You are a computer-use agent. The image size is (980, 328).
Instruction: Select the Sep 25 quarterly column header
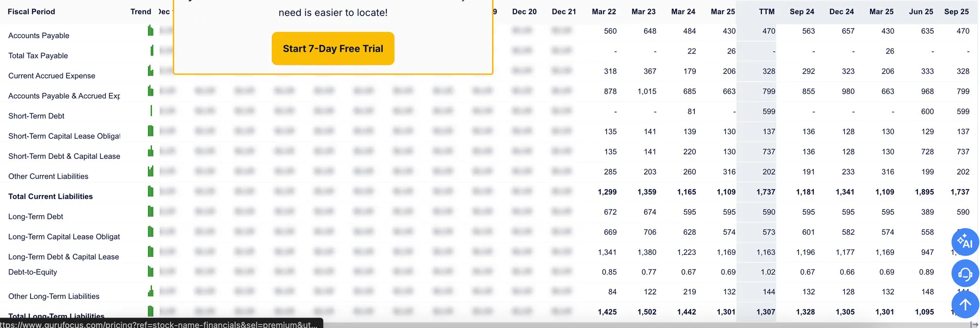(x=956, y=11)
